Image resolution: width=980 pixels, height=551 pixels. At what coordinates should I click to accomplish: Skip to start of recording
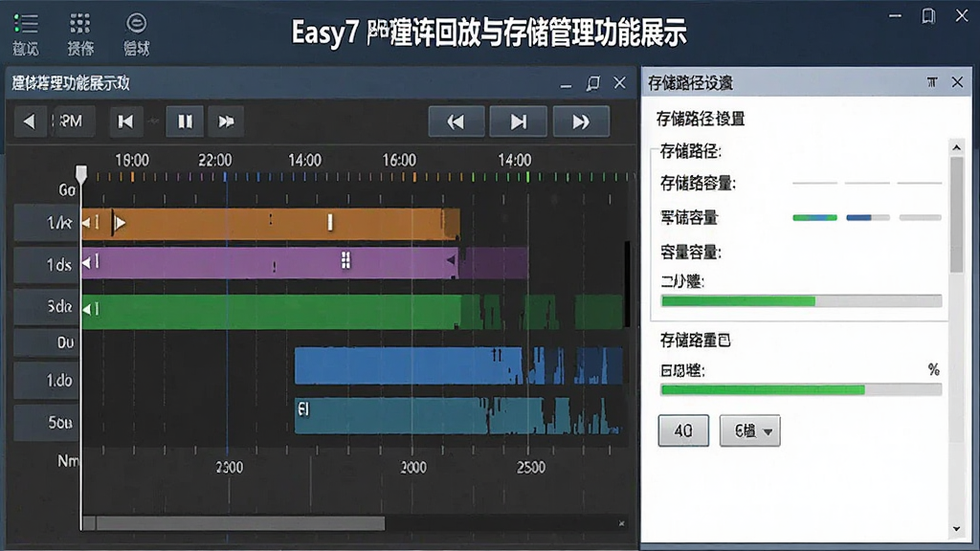click(125, 121)
